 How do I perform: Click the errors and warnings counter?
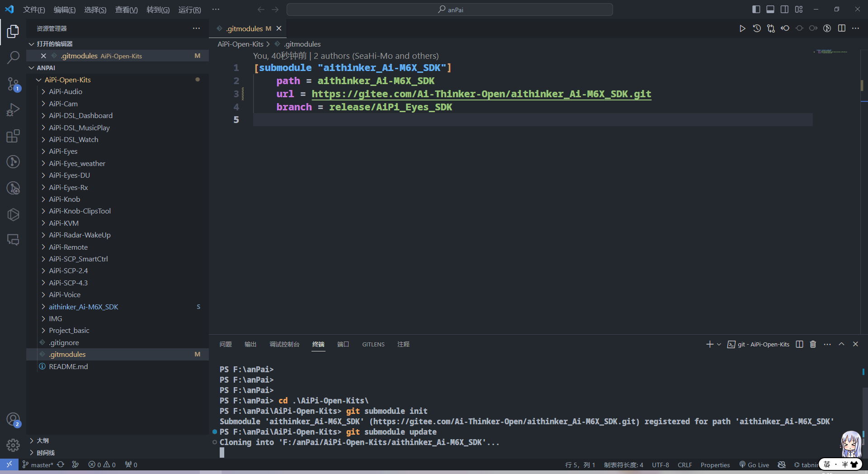[102, 465]
